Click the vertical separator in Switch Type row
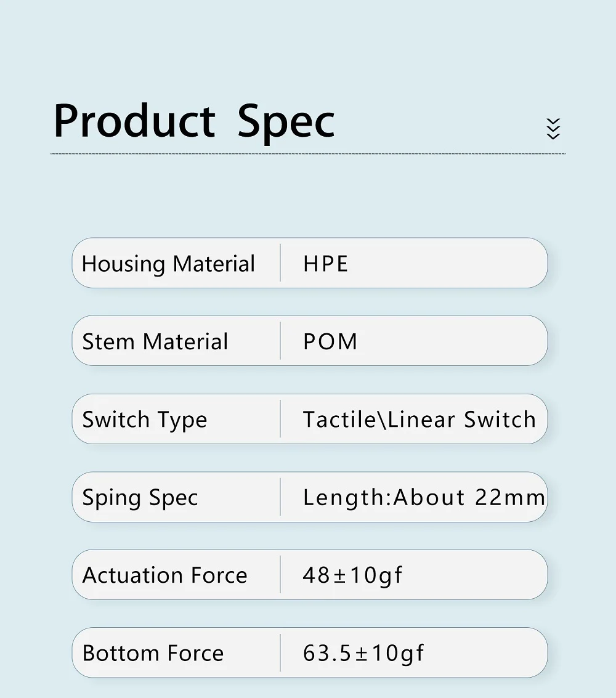This screenshot has width=616, height=698. pos(280,419)
